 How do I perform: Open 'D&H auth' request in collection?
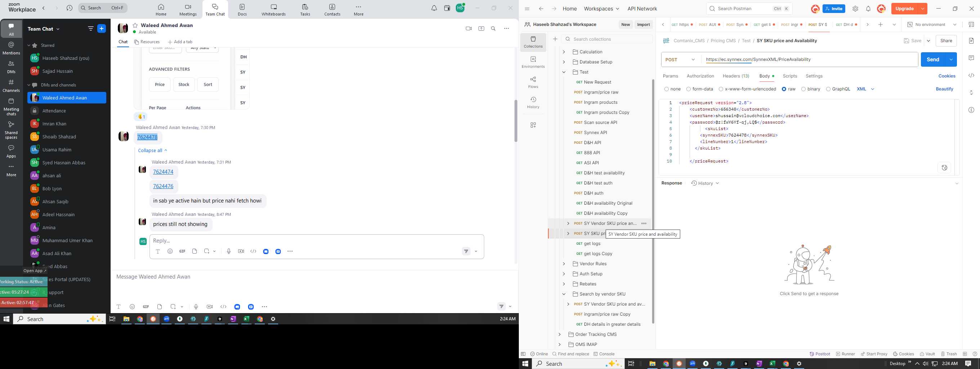pyautogui.click(x=593, y=193)
